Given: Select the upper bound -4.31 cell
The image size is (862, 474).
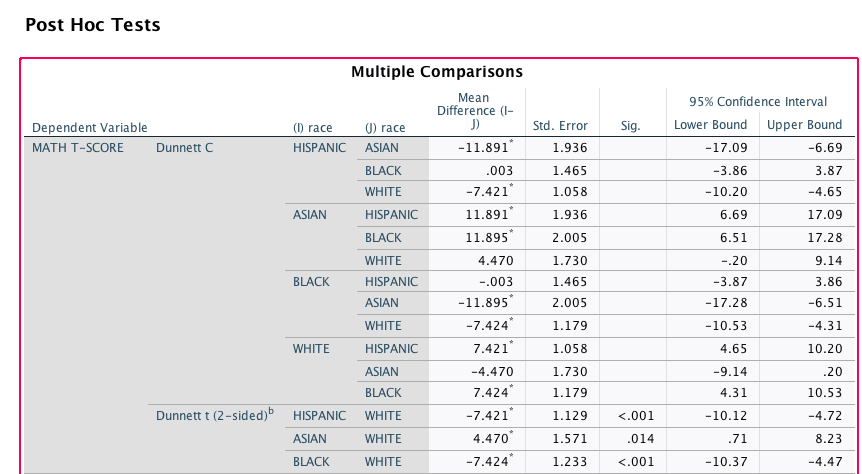Looking at the screenshot, I should click(x=825, y=326).
